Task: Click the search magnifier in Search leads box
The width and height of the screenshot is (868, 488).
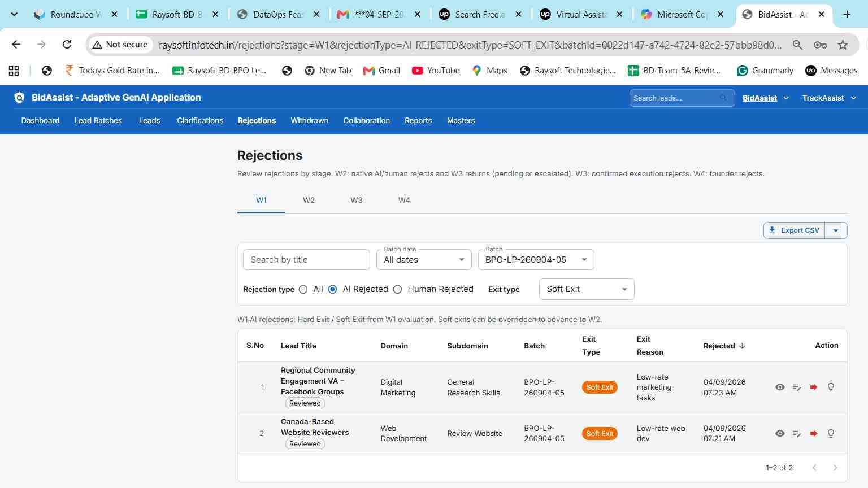Action: (x=723, y=98)
